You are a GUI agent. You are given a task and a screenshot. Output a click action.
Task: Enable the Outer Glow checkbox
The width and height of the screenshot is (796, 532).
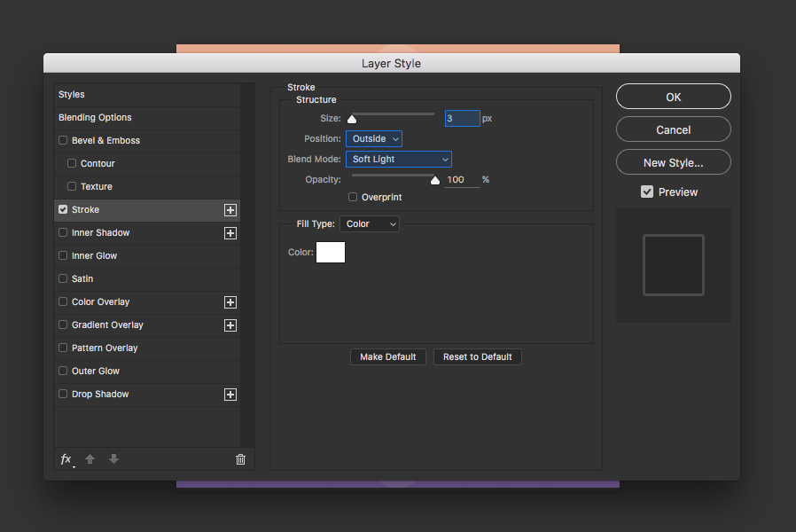tap(63, 371)
